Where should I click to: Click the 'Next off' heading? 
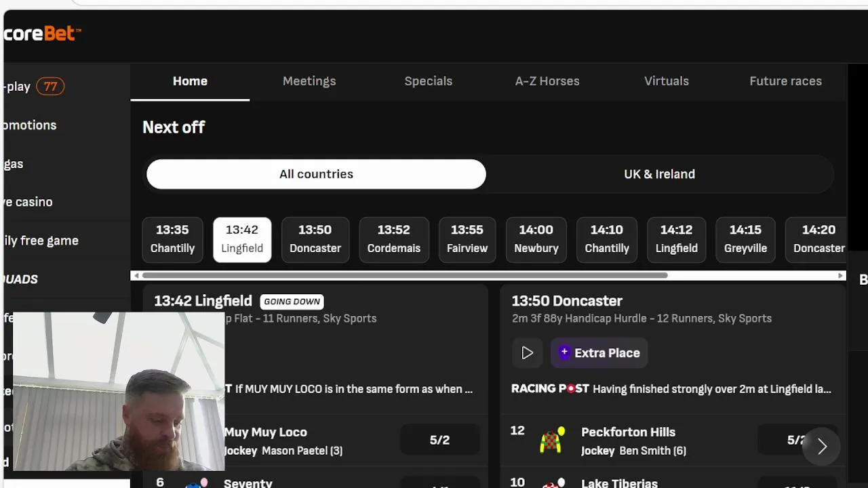coord(174,127)
